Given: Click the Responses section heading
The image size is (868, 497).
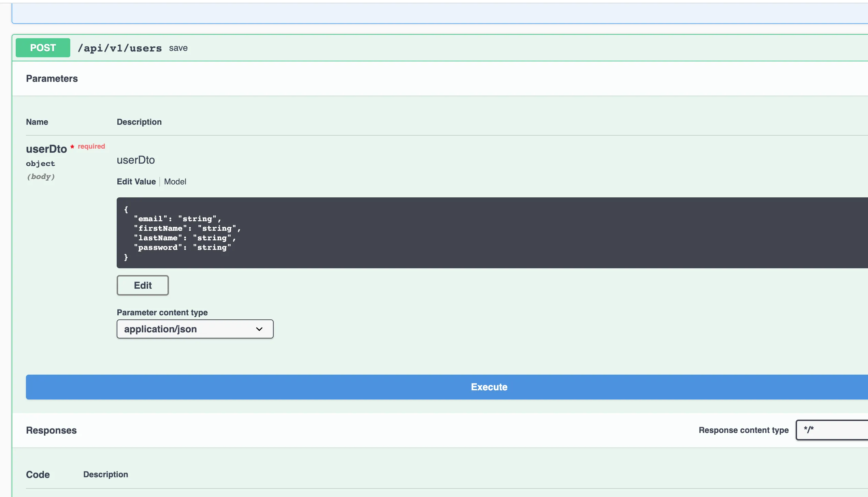Looking at the screenshot, I should click(51, 430).
